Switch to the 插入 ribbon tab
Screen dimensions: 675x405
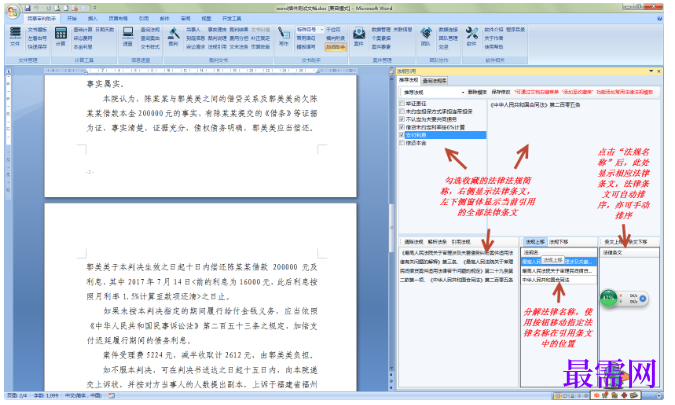tap(93, 19)
